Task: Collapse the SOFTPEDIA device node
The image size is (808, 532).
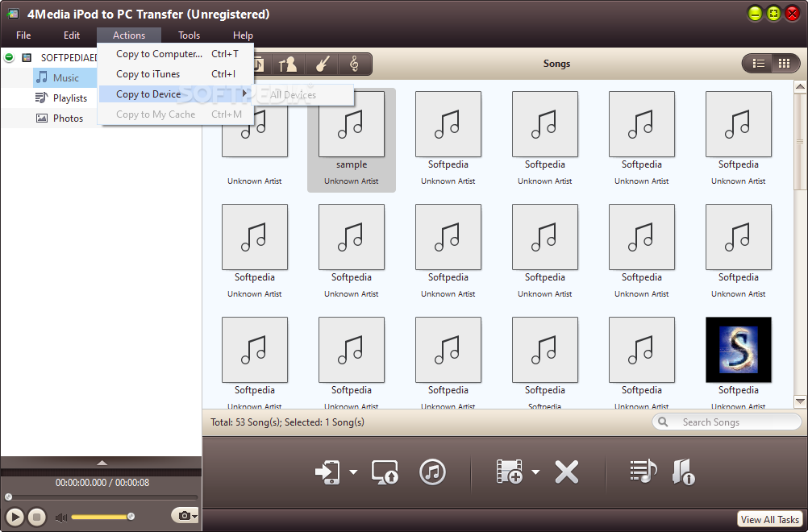Action: pyautogui.click(x=9, y=57)
